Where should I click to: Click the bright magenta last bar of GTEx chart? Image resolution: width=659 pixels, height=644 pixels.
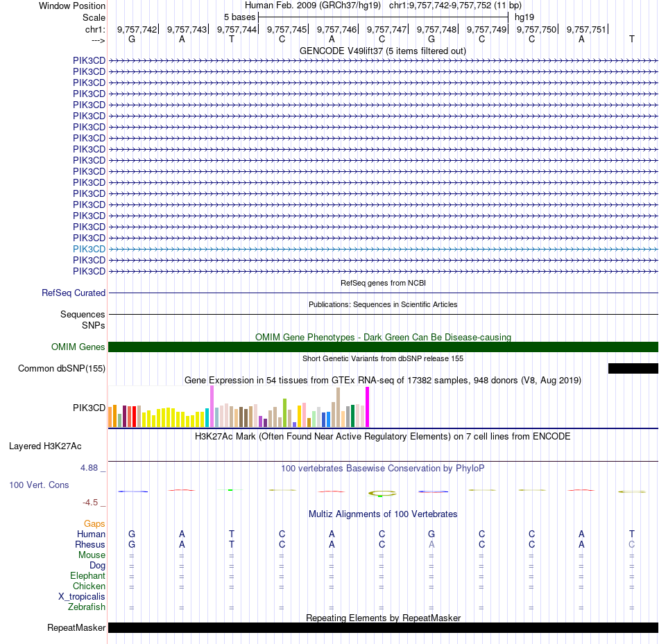point(368,407)
